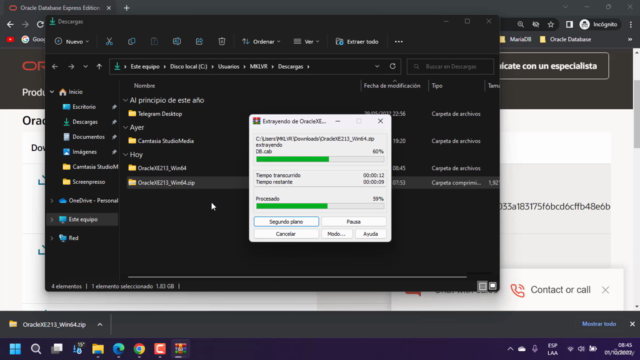Expand address bar history dropdown

[377, 66]
